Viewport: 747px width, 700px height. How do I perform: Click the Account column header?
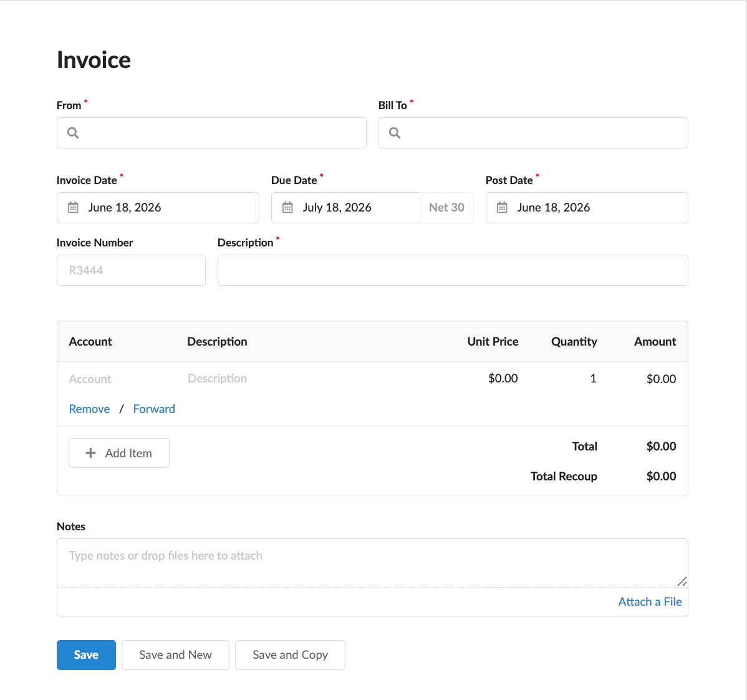coord(90,342)
